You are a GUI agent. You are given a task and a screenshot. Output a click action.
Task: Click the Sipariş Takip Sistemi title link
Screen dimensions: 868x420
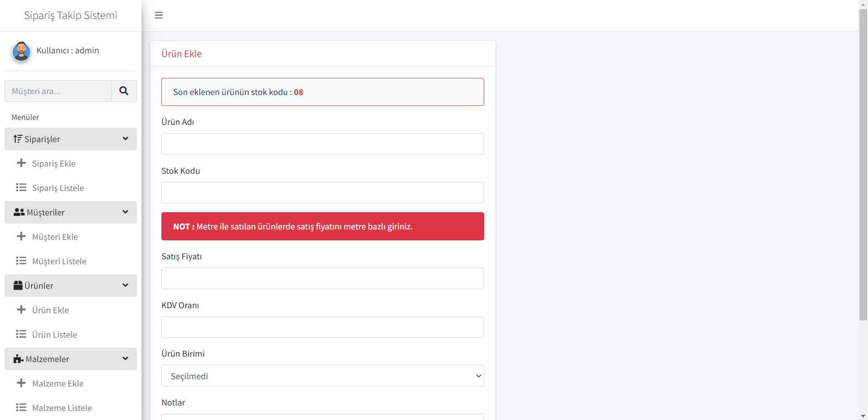(71, 15)
